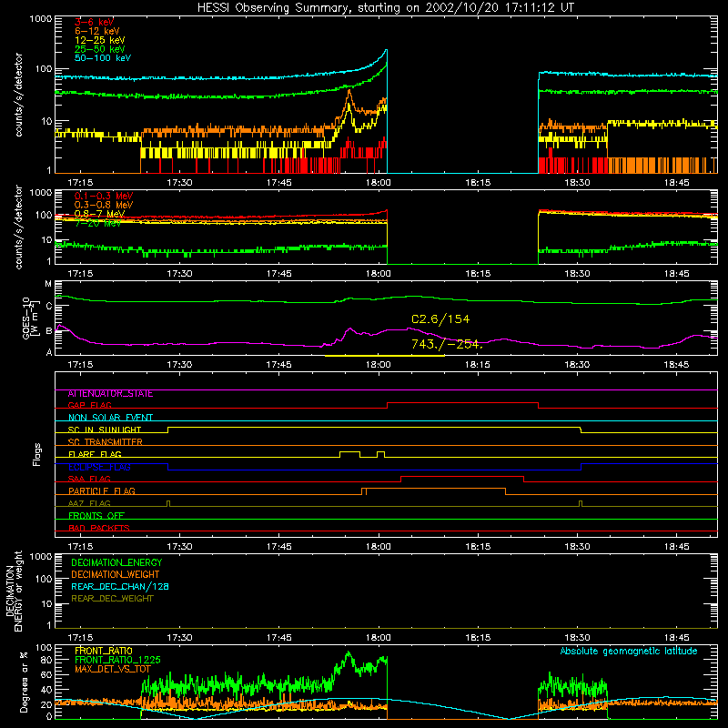Click the REAR_DEC_WEIGHT legend entry
This screenshot has width=728, height=728.
(x=112, y=599)
